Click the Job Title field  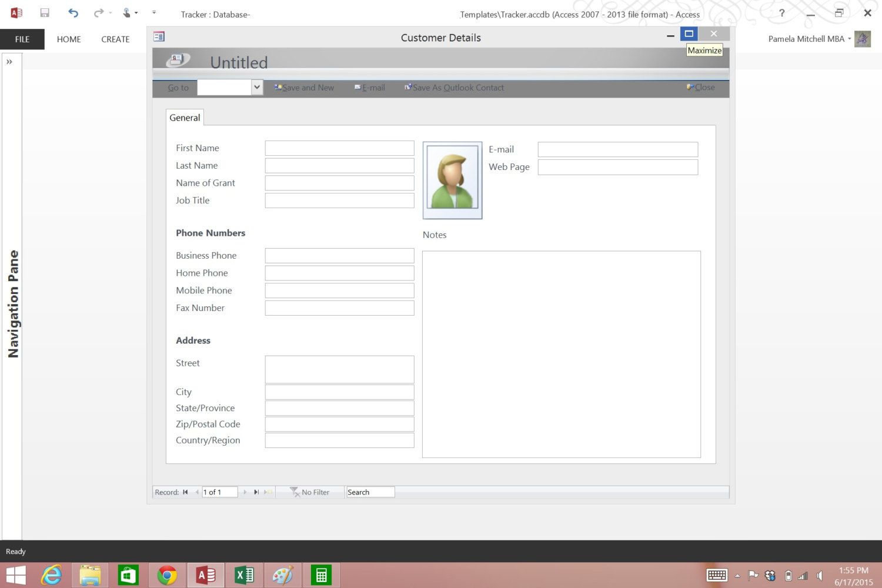coord(339,201)
